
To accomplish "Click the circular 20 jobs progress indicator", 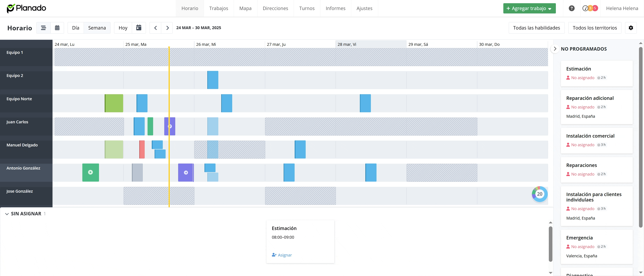I will coord(540,194).
